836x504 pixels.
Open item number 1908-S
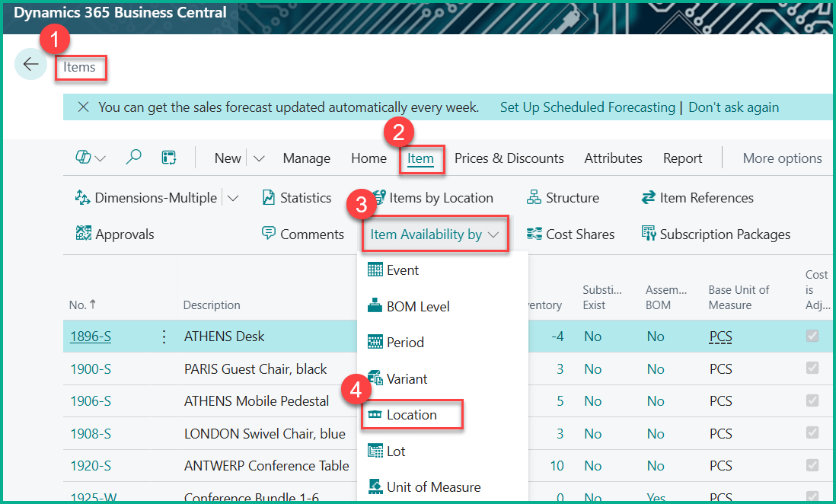pyautogui.click(x=91, y=434)
